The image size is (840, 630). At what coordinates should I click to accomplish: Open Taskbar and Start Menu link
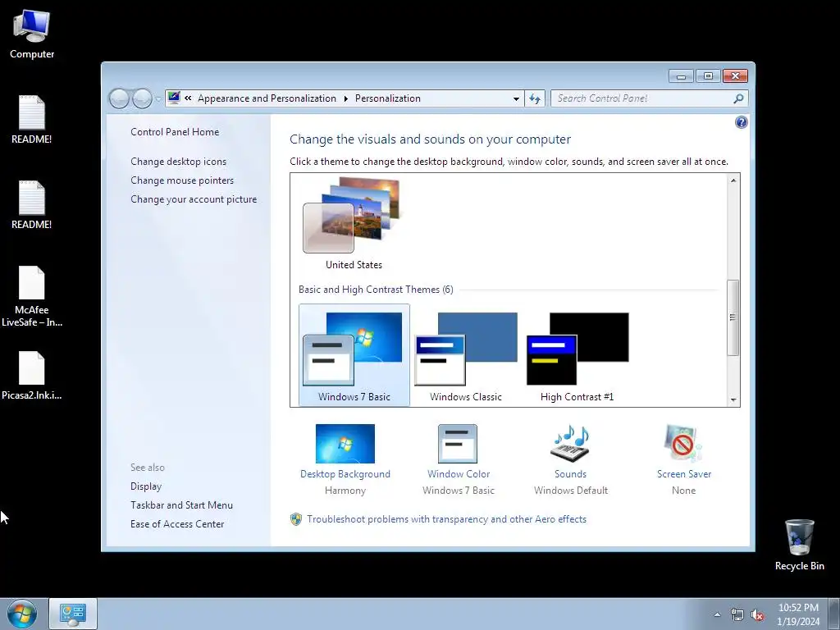pyautogui.click(x=181, y=505)
